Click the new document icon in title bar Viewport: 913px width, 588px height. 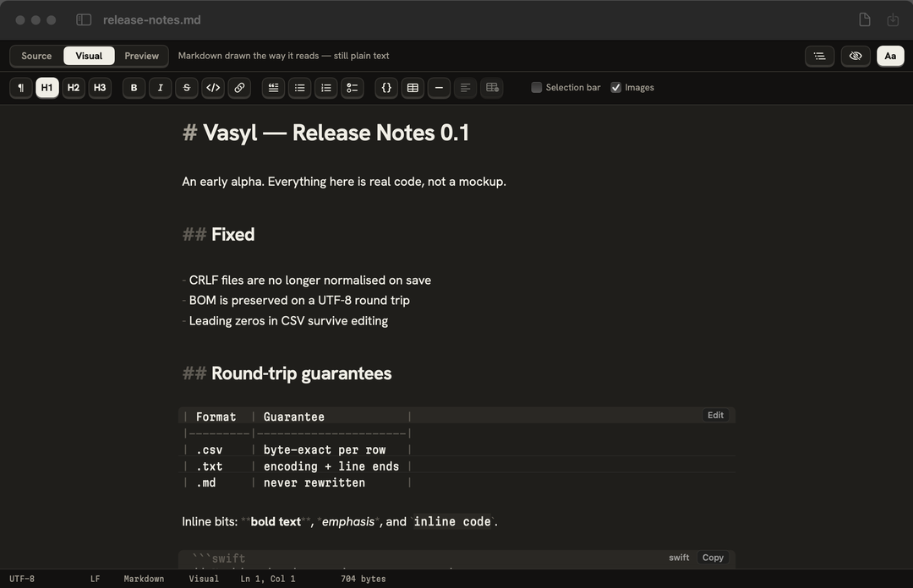865,19
